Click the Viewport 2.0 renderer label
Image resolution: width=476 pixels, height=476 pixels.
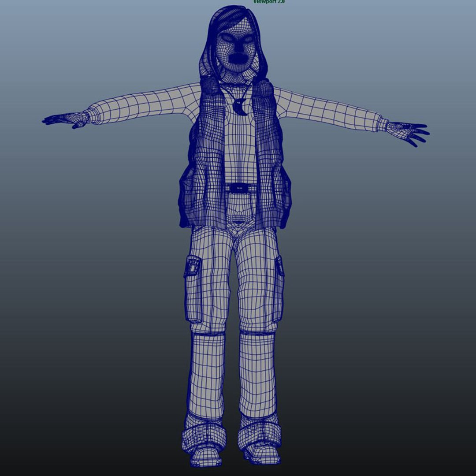coord(269,1)
